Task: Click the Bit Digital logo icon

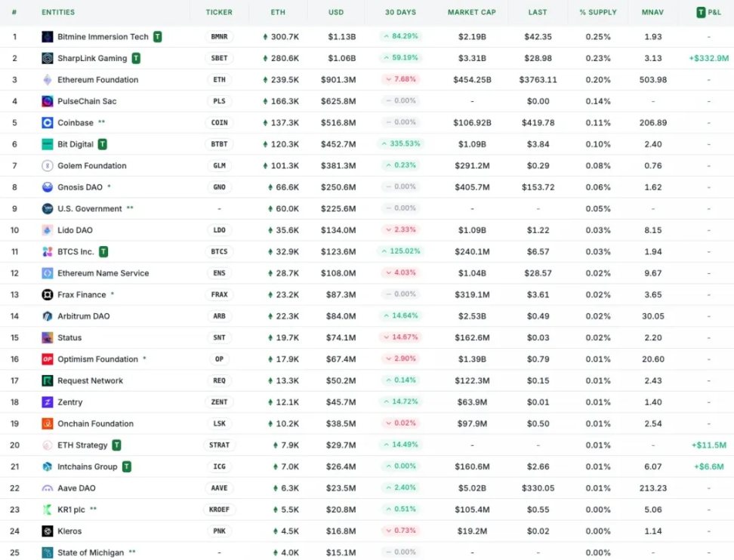Action: pyautogui.click(x=48, y=144)
